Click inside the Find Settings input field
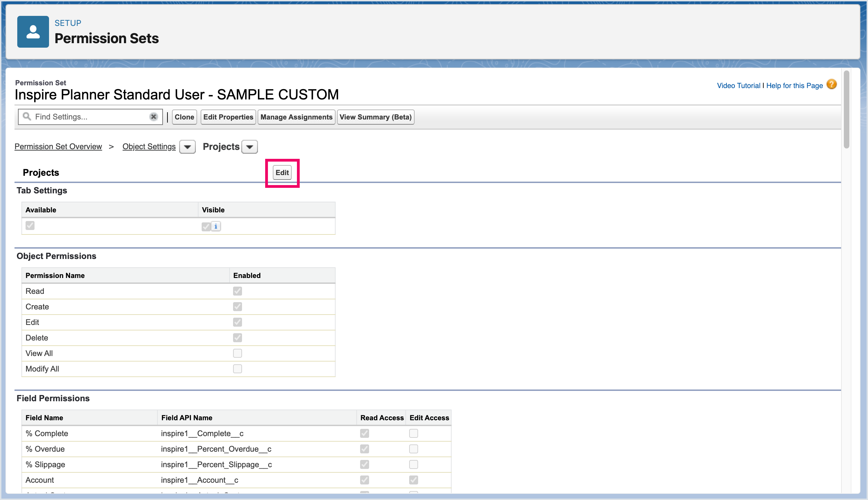The width and height of the screenshot is (868, 500). tap(90, 117)
